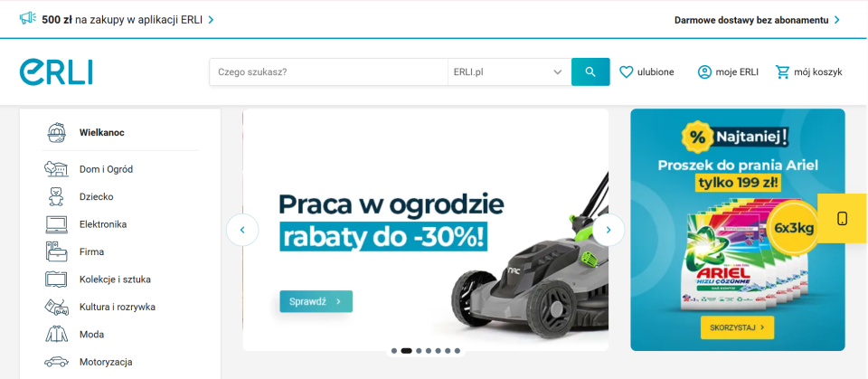868x379 pixels.
Task: Click the yellow mobile phone icon tab
Action: click(x=842, y=218)
